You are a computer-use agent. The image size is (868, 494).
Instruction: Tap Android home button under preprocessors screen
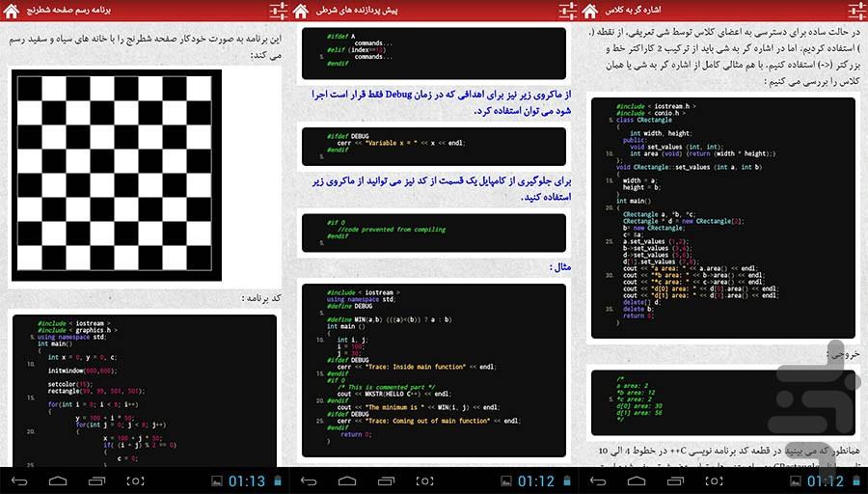click(x=347, y=480)
